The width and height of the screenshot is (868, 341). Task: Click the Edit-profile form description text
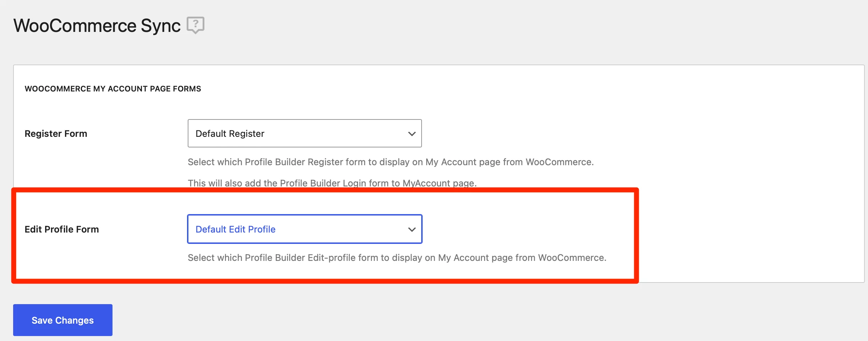(x=397, y=258)
